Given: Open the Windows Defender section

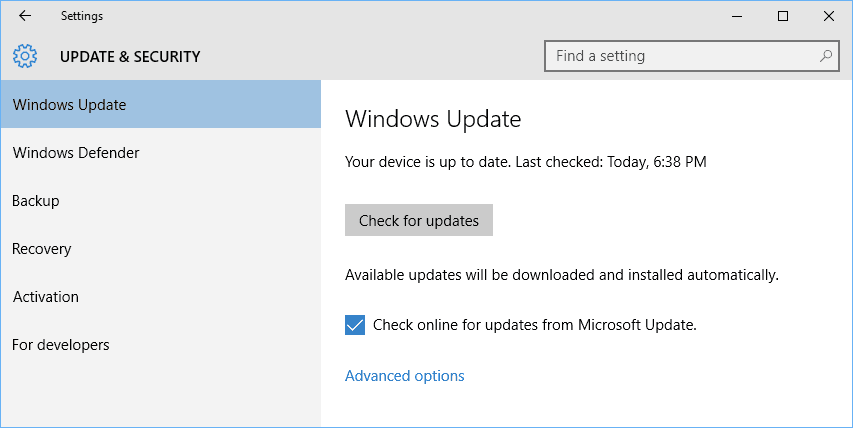Looking at the screenshot, I should tap(161, 152).
